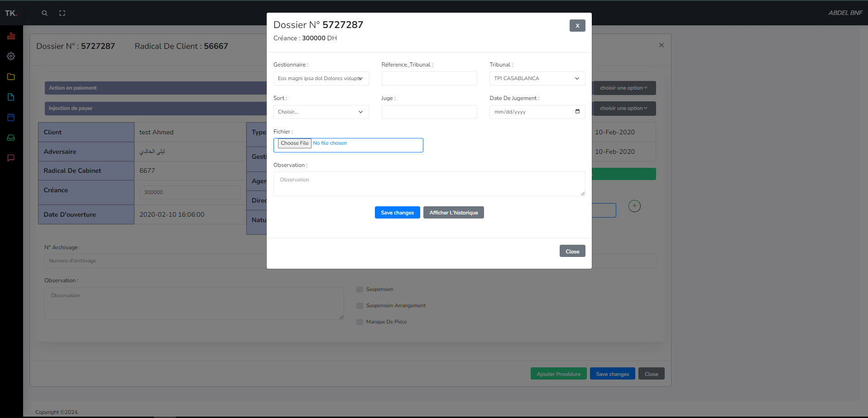Click the '2020-02-10 16:06:00' date value
The image size is (868, 418).
pos(172,214)
